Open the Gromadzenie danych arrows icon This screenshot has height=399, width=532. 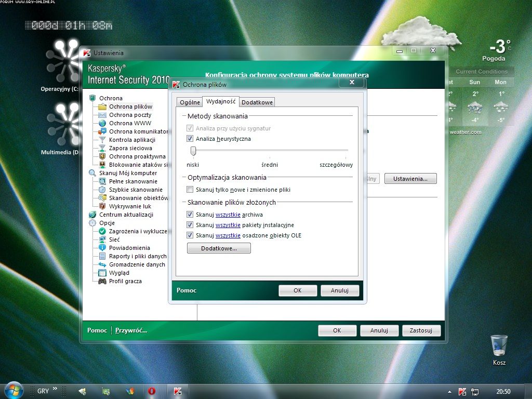102,264
